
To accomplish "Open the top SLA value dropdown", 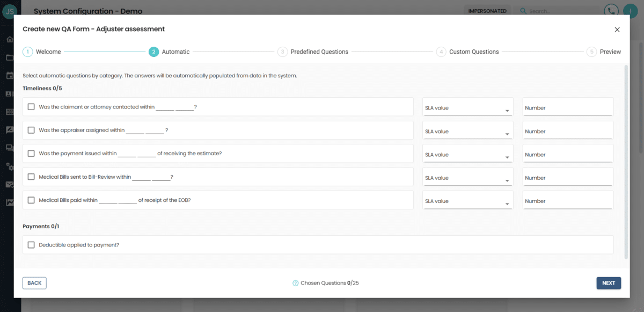I will [x=467, y=107].
